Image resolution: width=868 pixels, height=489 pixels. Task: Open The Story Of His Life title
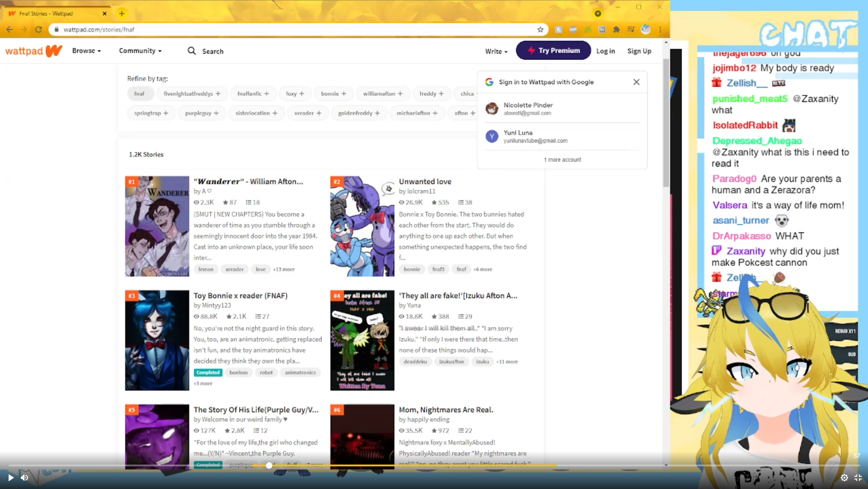tap(256, 410)
